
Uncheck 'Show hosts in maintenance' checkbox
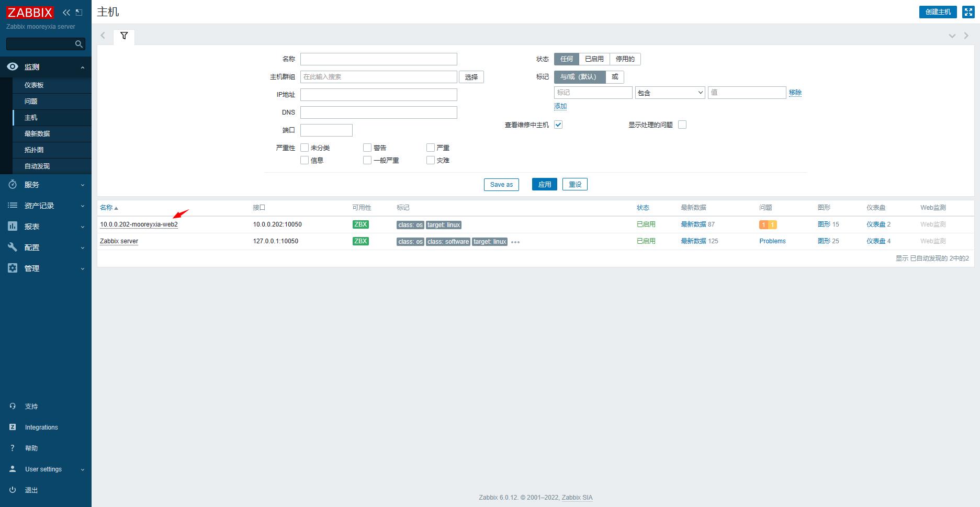coord(558,125)
